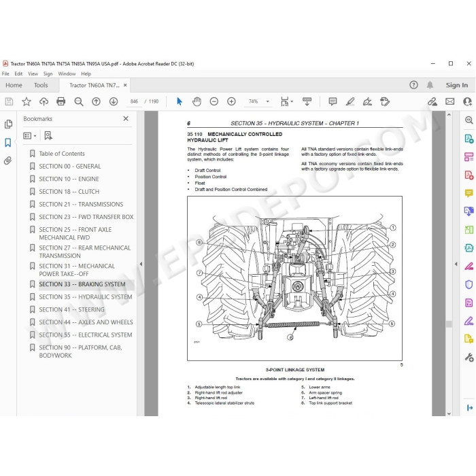Add a comment sticky note
Viewport: 476px width, 476px height.
(x=333, y=101)
